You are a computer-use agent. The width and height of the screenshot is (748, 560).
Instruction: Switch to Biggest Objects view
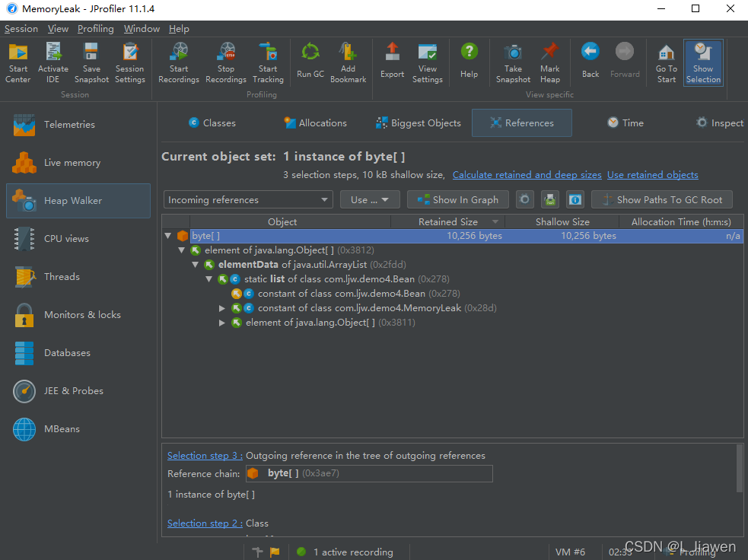coord(419,123)
